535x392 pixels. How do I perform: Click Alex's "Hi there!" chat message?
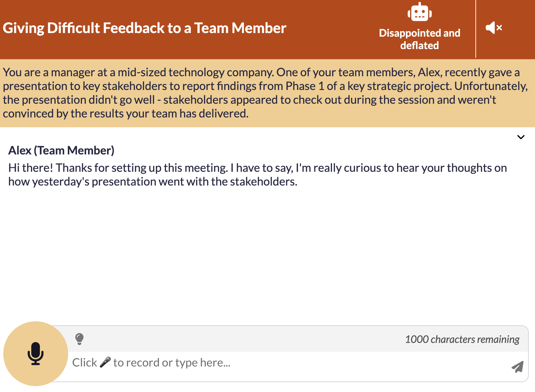pos(257,175)
